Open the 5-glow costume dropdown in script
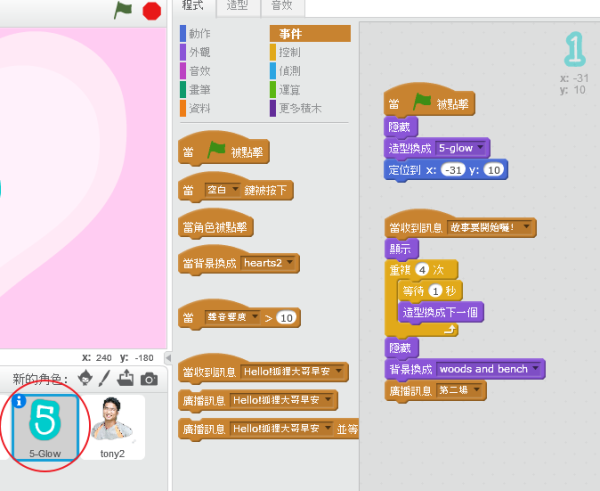This screenshot has height=491, width=600. [x=483, y=149]
